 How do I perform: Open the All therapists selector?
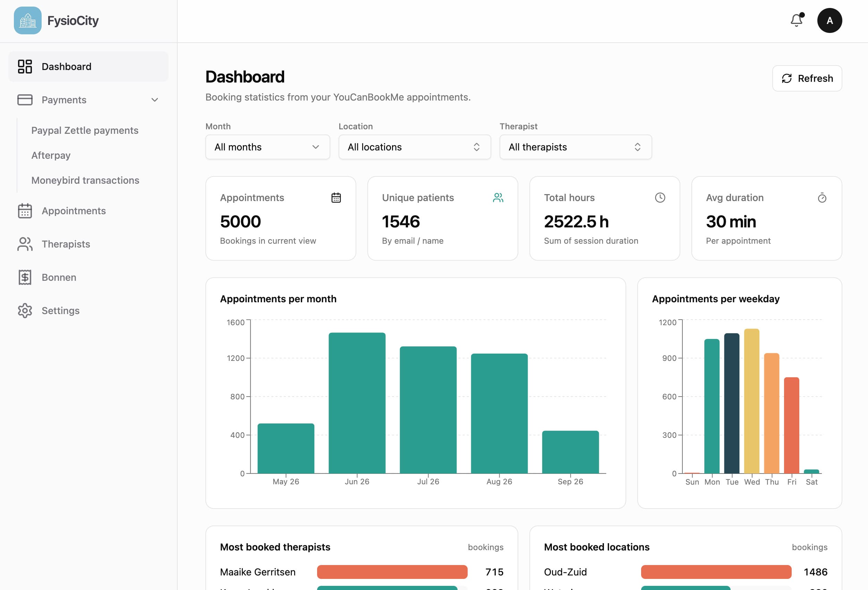(576, 147)
